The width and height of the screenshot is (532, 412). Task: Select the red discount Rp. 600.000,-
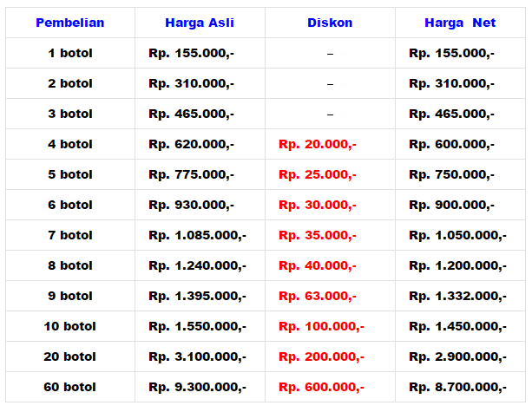click(321, 387)
